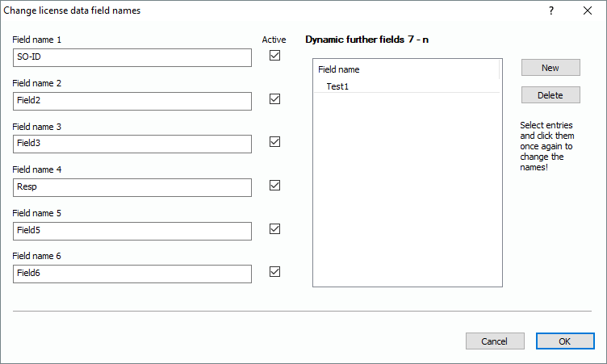The image size is (607, 364).
Task: Click the Field name column header
Action: pos(405,69)
